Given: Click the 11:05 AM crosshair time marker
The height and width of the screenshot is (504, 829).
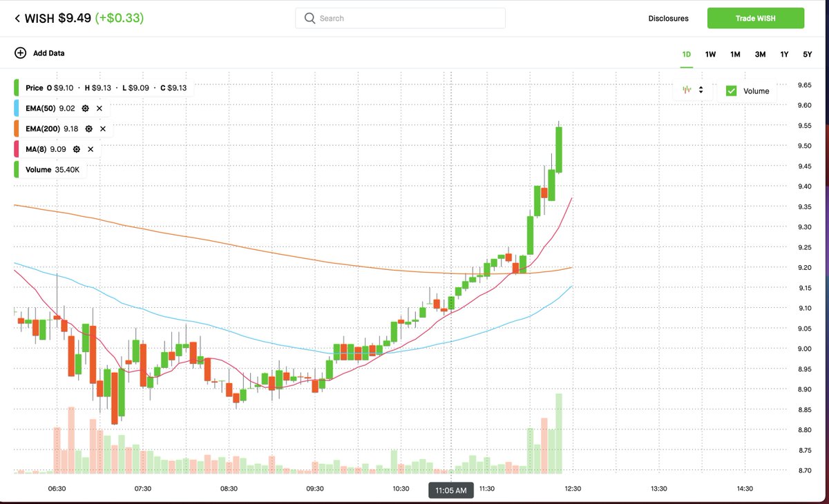Looking at the screenshot, I should [451, 491].
